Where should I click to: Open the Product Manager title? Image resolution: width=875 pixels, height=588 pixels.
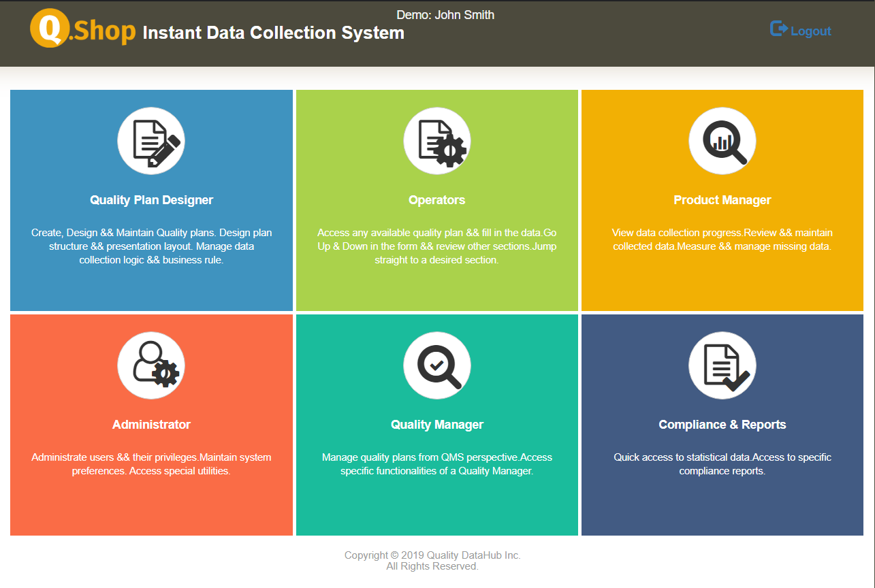tap(722, 200)
